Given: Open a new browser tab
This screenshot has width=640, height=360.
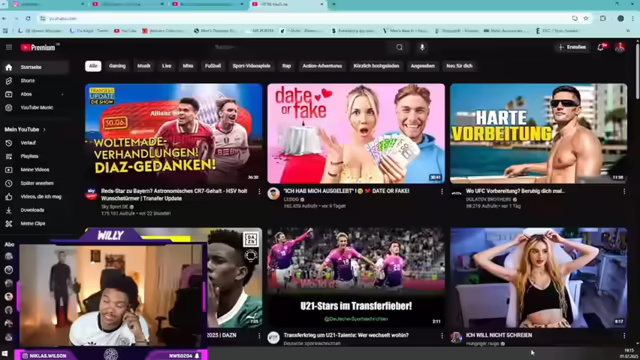Looking at the screenshot, I should click(x=333, y=4).
